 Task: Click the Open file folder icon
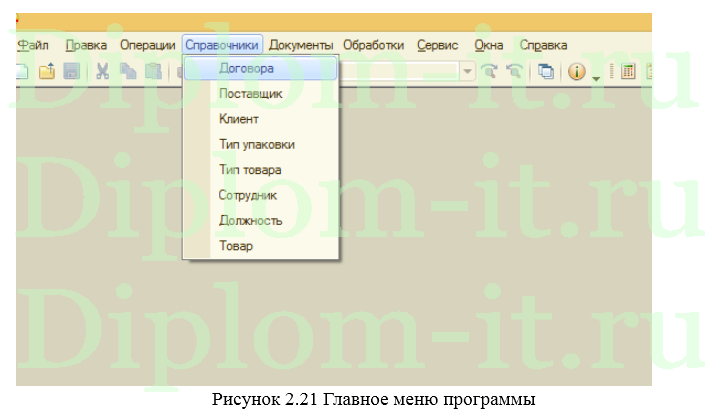click(x=47, y=71)
